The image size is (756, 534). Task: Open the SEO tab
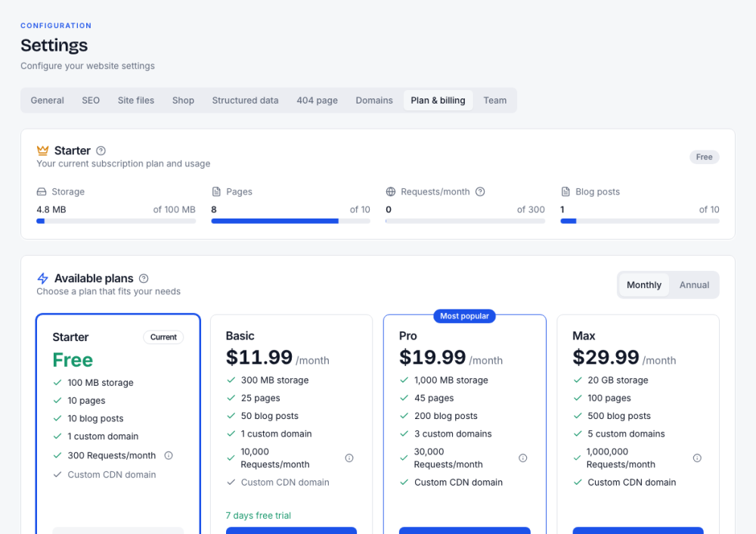[x=91, y=101]
